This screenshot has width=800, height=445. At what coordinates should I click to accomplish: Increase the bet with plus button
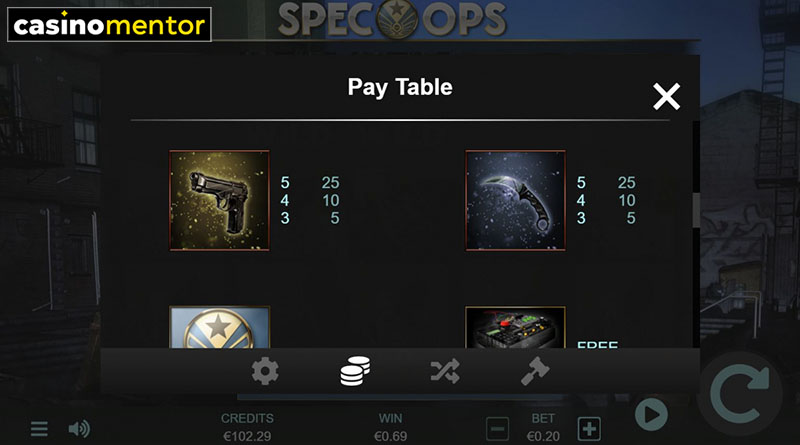click(x=589, y=429)
